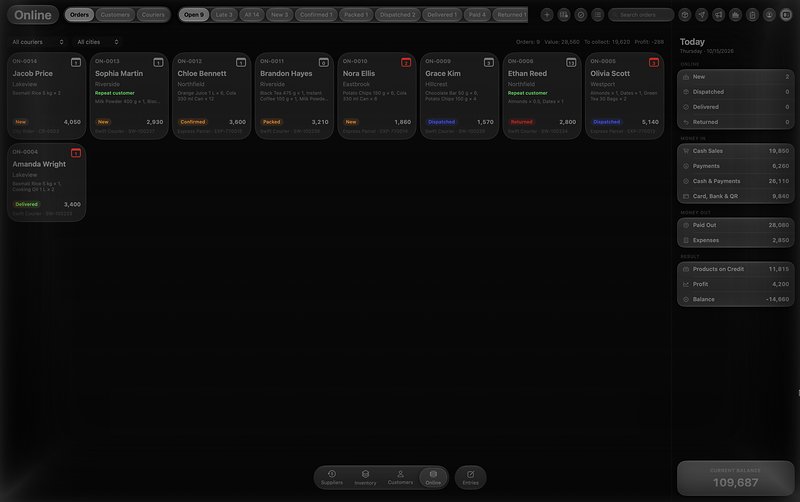
Task: Open the All couriers dropdown
Action: click(38, 42)
